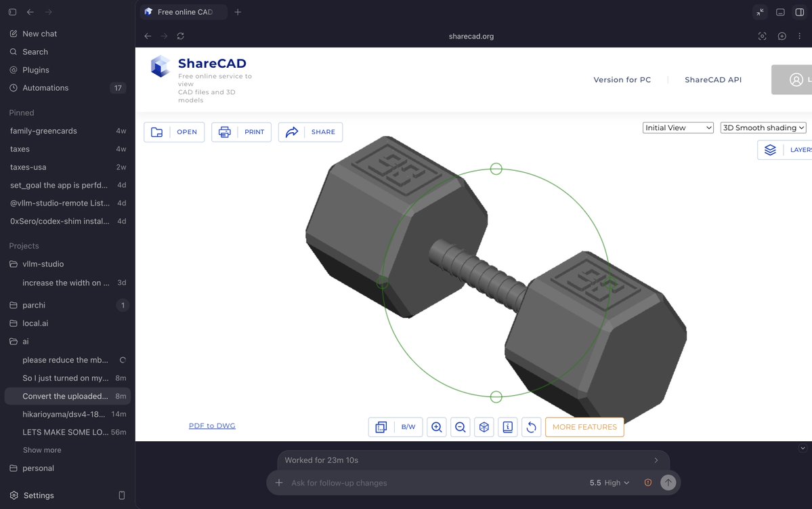Click the rotate reset icon
Screen dimensions: 812x509
point(532,427)
